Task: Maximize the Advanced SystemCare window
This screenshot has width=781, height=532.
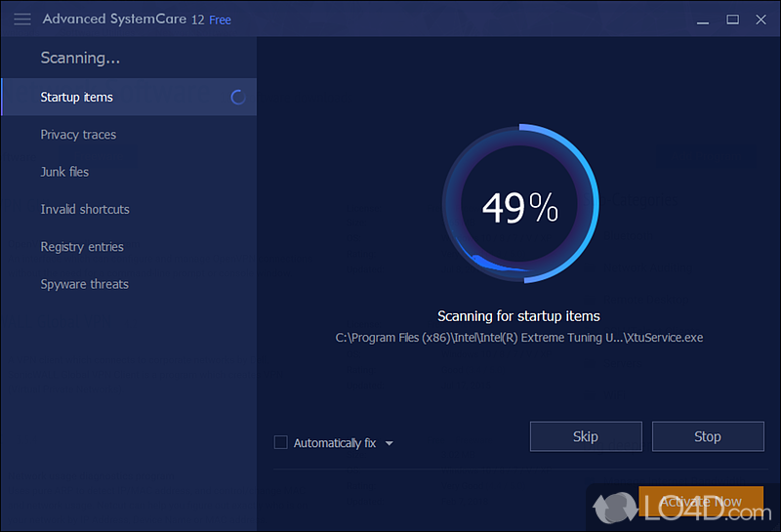Action: [x=732, y=20]
